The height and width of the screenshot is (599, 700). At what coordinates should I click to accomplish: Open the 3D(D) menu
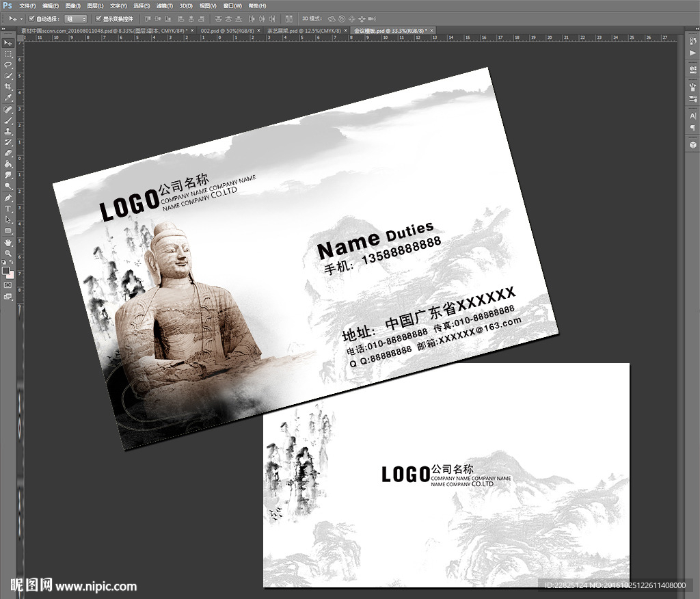click(x=186, y=5)
